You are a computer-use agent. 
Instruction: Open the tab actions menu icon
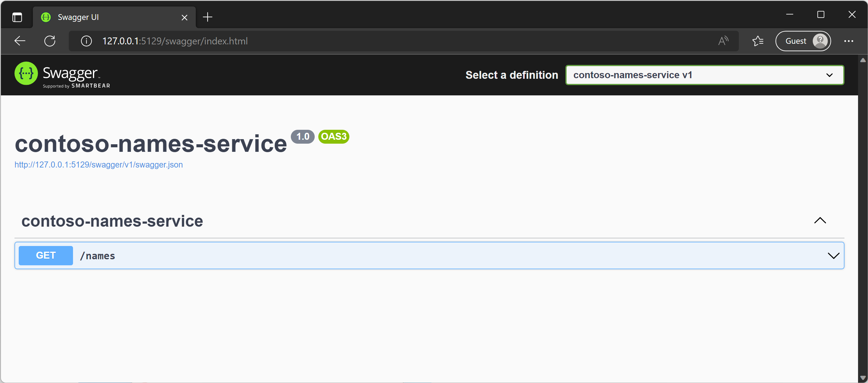[17, 17]
